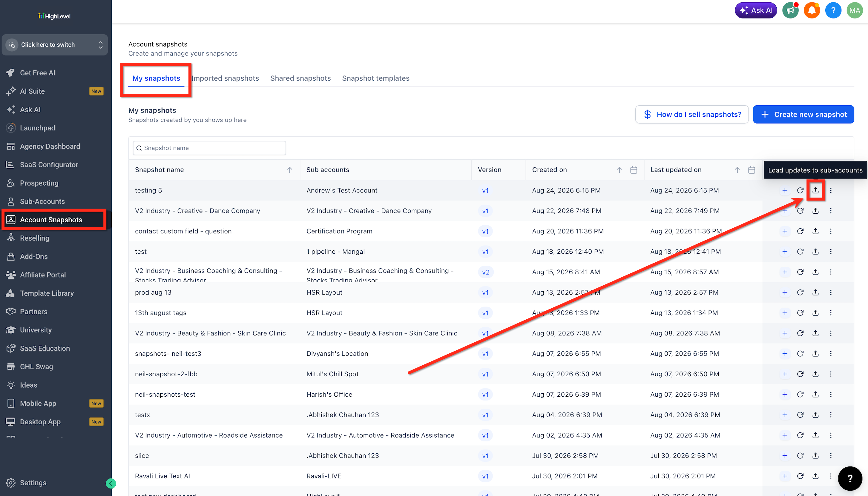Viewport: 868px width, 496px height.
Task: Refresh the snapshots- neil-test3 snapshot
Action: point(800,354)
